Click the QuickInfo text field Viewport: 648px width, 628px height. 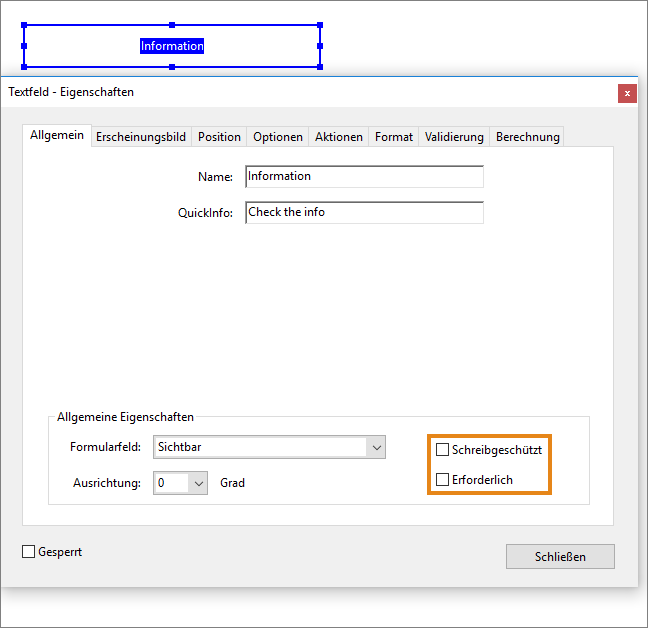pos(364,213)
